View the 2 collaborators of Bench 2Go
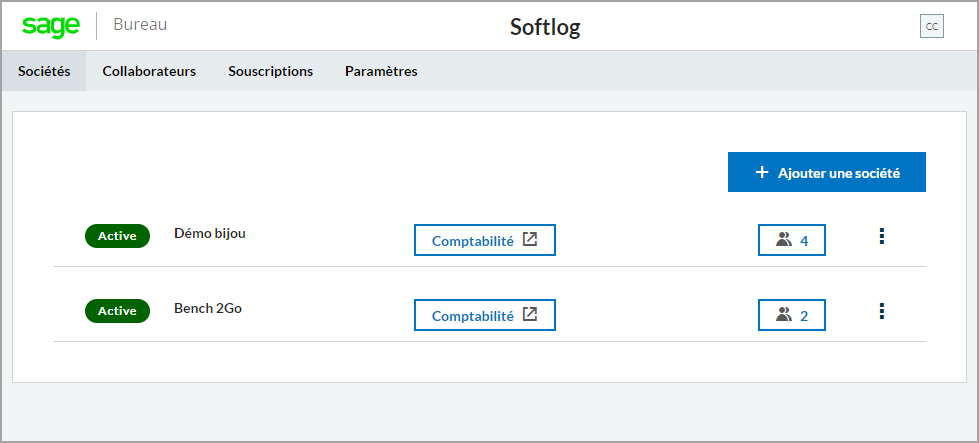 coord(792,315)
